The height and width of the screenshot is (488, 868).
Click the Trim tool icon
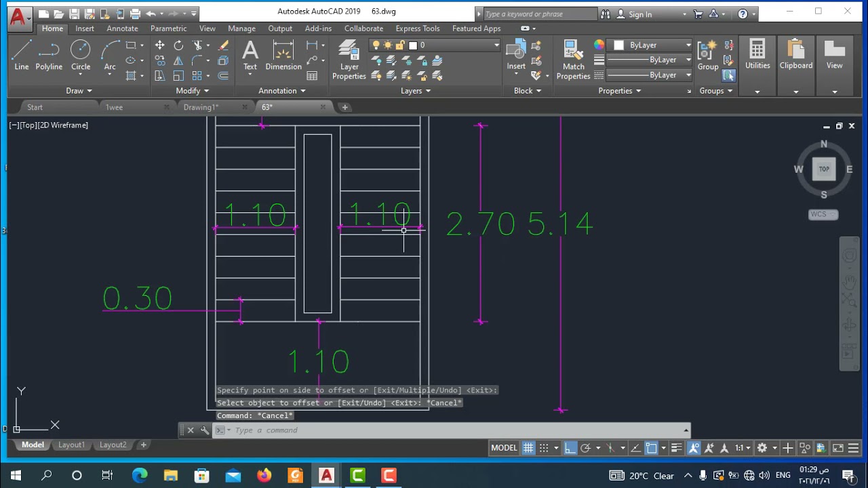[197, 45]
